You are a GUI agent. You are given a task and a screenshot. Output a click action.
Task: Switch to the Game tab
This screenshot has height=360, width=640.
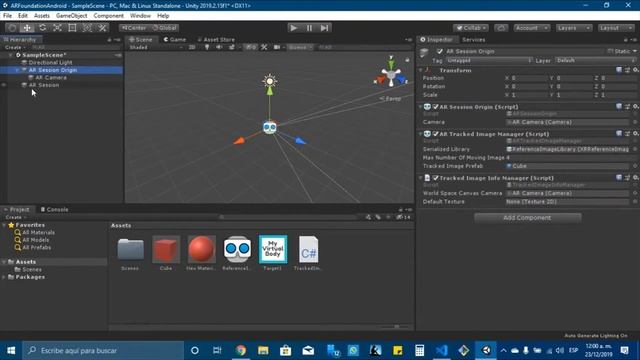[175, 40]
